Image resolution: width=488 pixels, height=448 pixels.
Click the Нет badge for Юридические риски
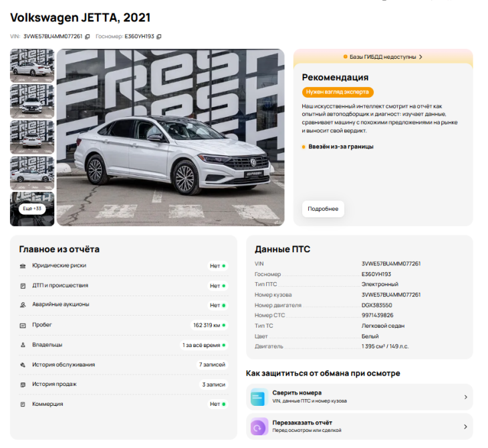[x=217, y=266]
